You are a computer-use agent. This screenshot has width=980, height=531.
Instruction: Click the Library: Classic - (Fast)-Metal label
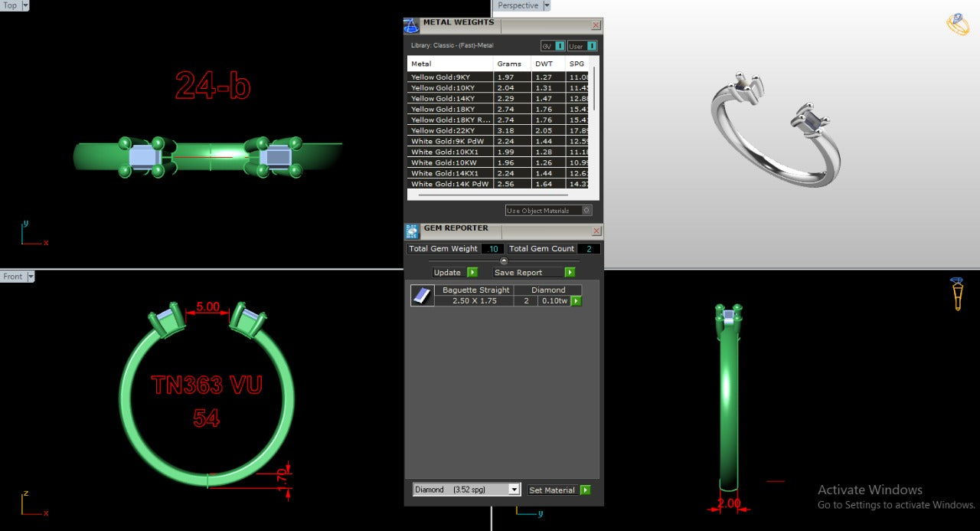(x=452, y=46)
